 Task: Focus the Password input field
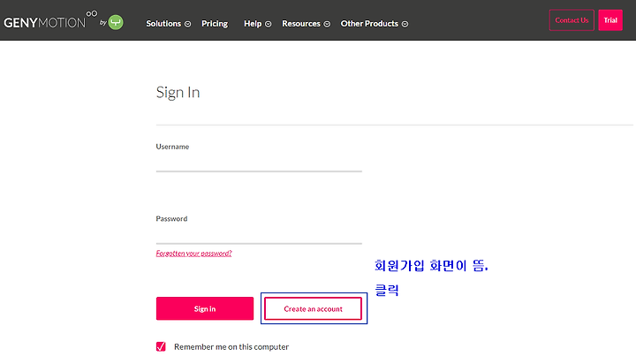coord(259,235)
